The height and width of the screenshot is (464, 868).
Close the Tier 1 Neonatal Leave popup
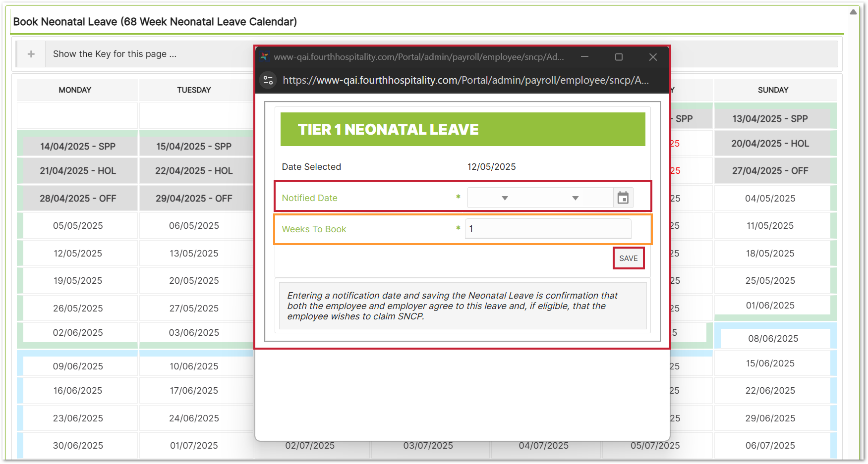point(653,57)
